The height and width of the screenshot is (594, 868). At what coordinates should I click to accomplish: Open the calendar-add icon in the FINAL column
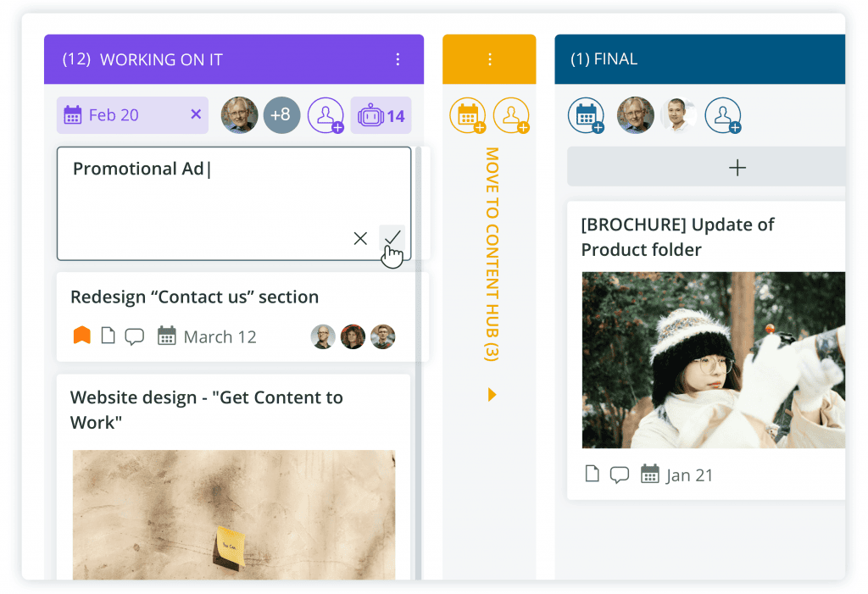click(x=586, y=114)
